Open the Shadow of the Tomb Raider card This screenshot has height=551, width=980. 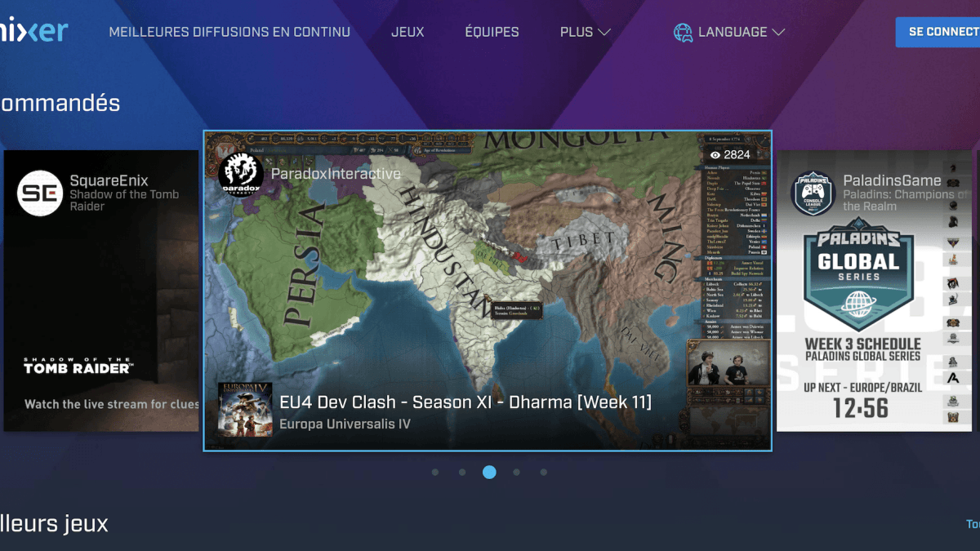click(x=101, y=291)
